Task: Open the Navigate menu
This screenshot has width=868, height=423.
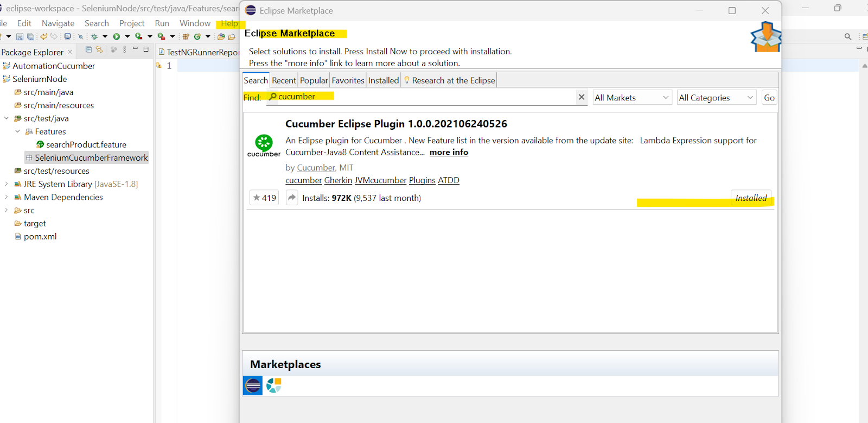Action: coord(58,23)
